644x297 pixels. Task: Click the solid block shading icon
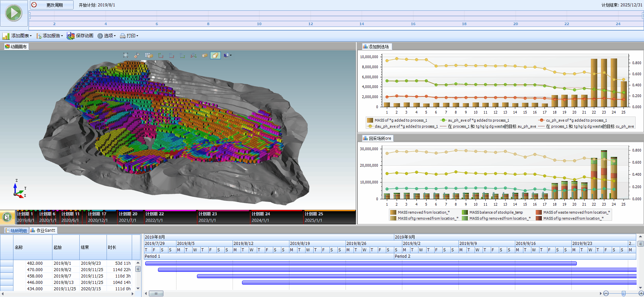coord(204,55)
